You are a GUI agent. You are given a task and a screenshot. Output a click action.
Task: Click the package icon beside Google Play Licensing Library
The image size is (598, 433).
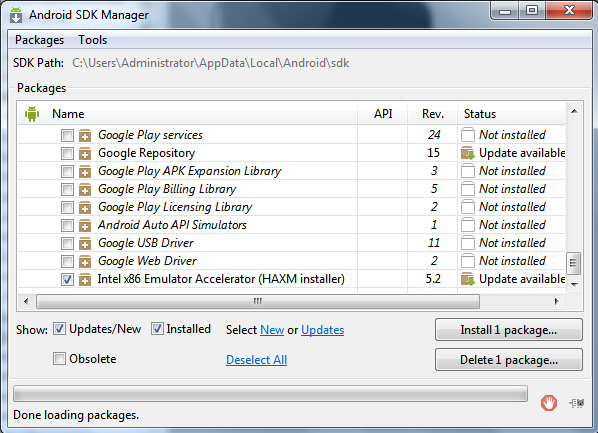click(x=85, y=207)
